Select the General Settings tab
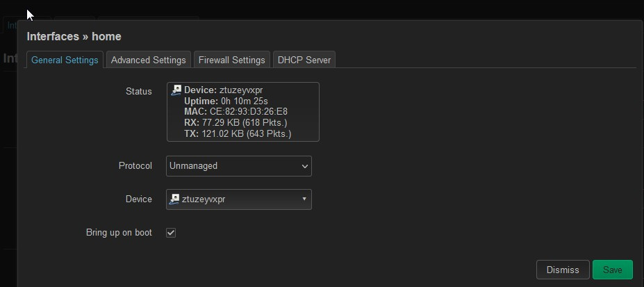 (x=65, y=60)
